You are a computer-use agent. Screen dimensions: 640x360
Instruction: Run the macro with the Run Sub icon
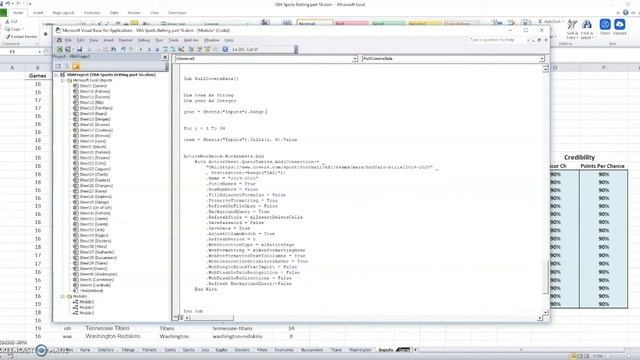140,49
